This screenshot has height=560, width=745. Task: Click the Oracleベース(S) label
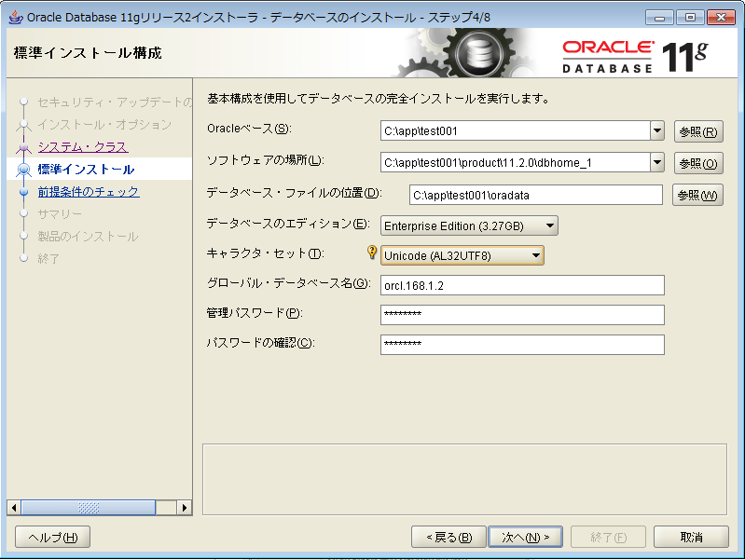tap(250, 129)
